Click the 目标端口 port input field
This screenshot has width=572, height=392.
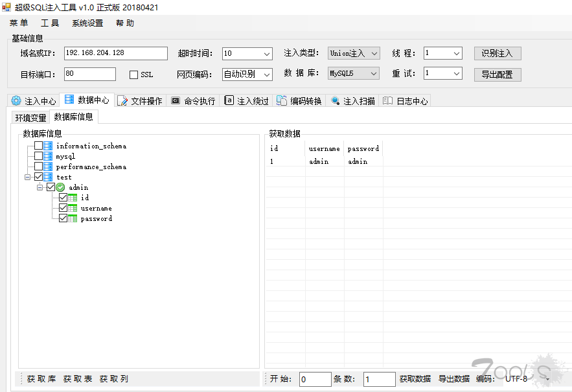point(90,74)
